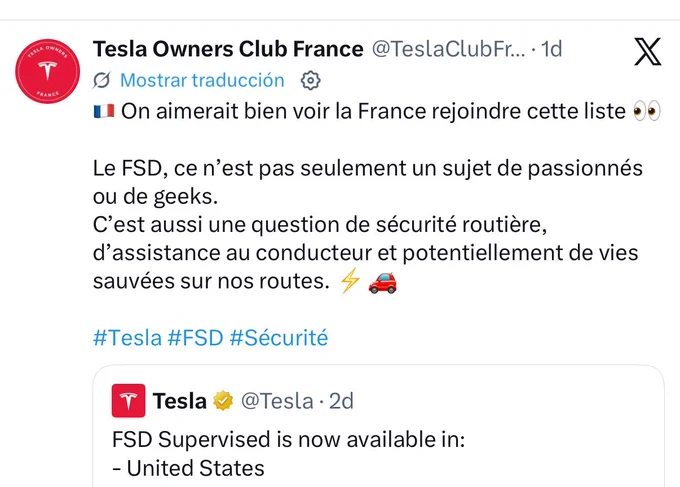Image resolution: width=680 pixels, height=487 pixels.
Task: Open Tesla Owners Club France profile avatar
Action: [x=48, y=72]
